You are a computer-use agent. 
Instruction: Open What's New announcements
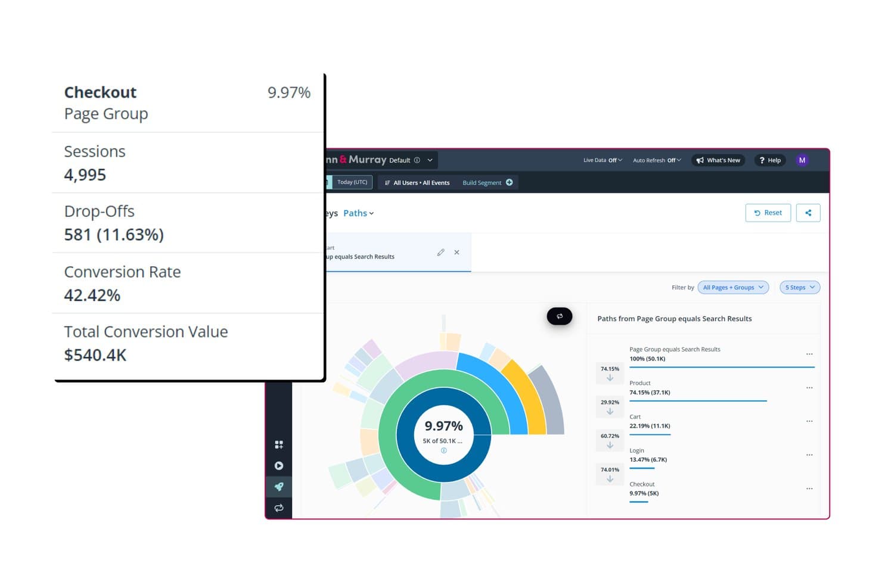(x=718, y=160)
